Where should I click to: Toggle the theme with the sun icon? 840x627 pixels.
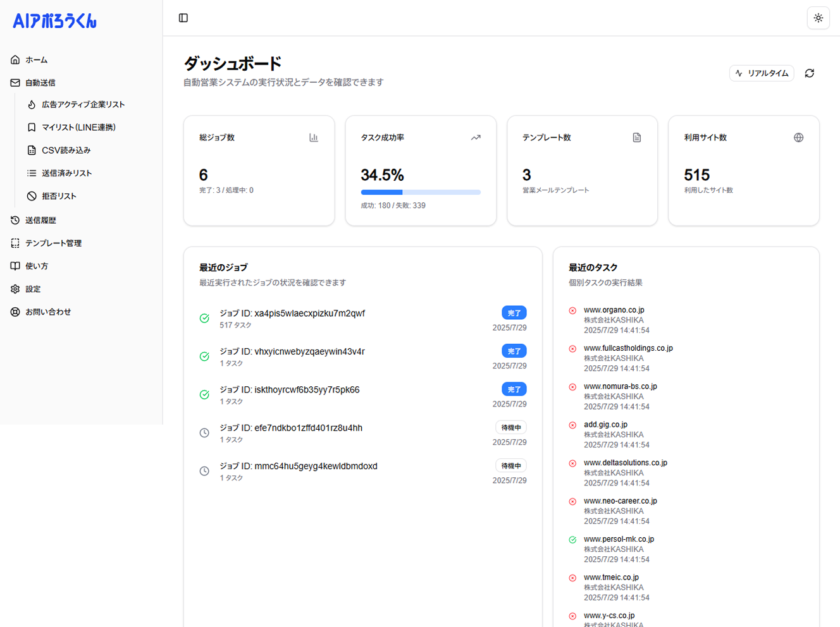pos(818,18)
